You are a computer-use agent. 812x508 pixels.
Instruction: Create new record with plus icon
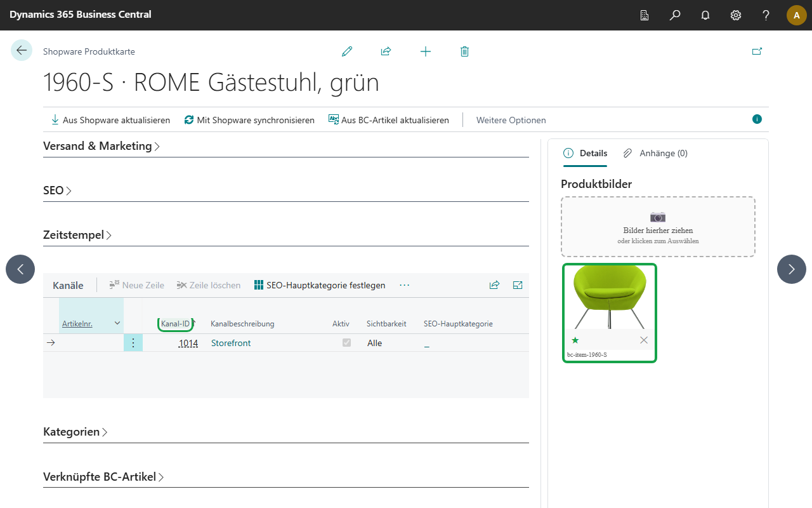click(426, 51)
